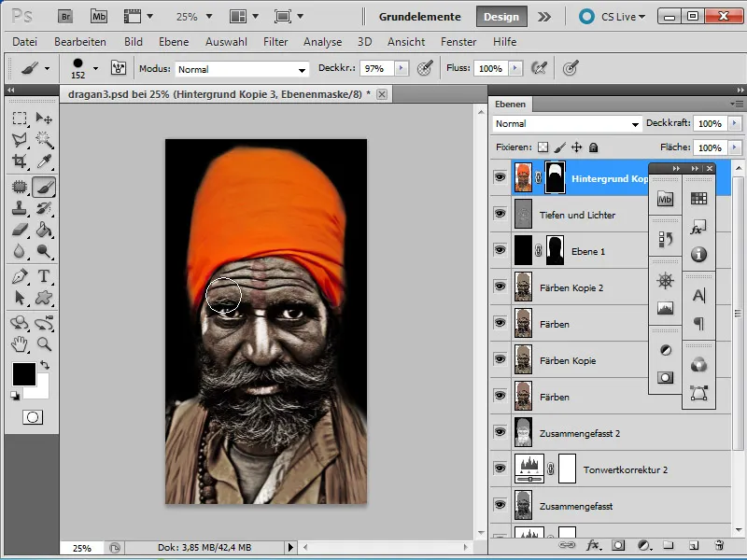
Task: Open the brush Modus dropdown
Action: pos(242,69)
